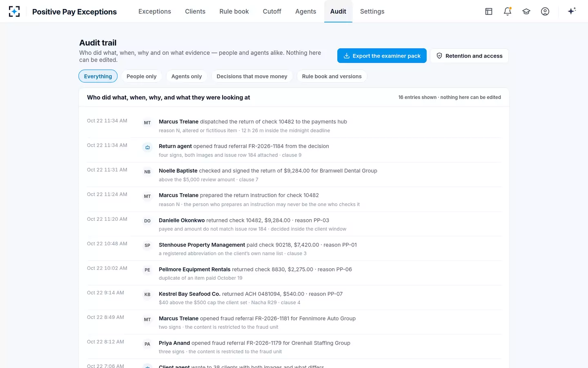Go to the Exceptions tab
This screenshot has height=368, width=588.
tap(155, 11)
